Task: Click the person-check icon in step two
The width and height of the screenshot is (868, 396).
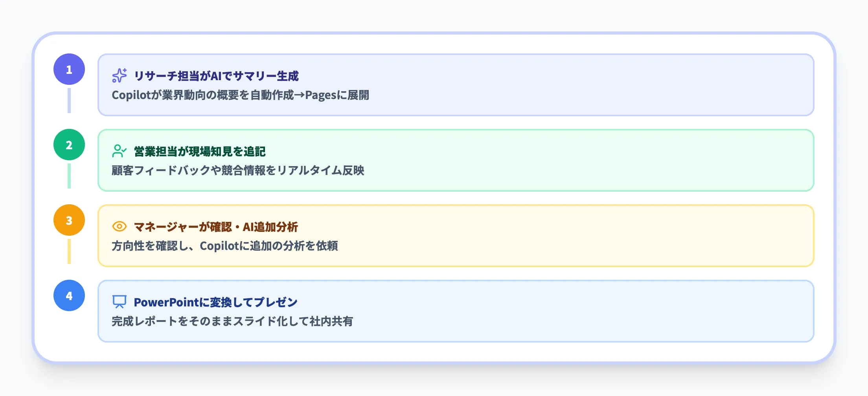Action: coord(119,151)
